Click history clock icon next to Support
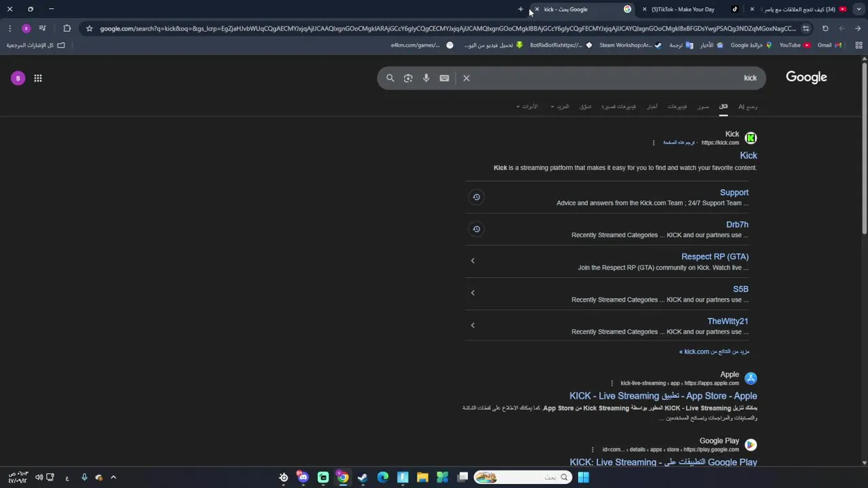The width and height of the screenshot is (868, 488). click(x=476, y=197)
